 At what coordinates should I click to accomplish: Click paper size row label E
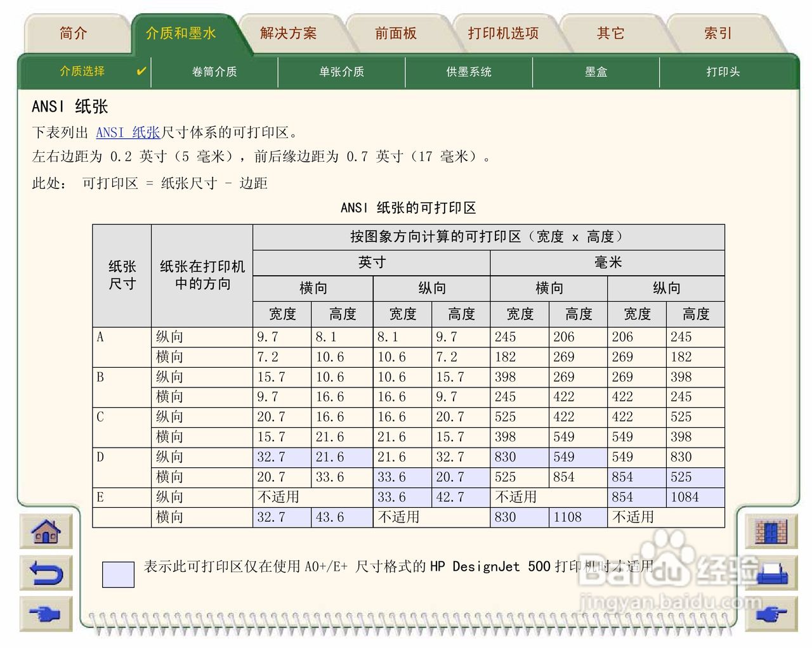pyautogui.click(x=100, y=496)
